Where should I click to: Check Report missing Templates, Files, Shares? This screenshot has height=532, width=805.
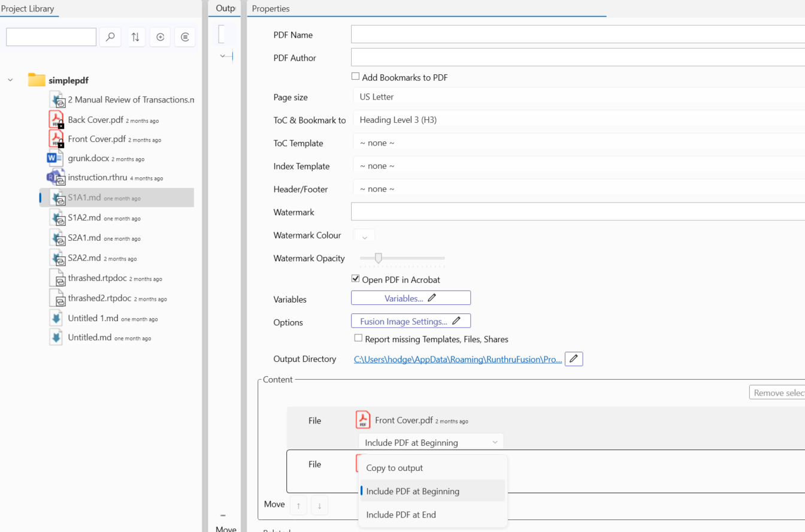point(358,338)
